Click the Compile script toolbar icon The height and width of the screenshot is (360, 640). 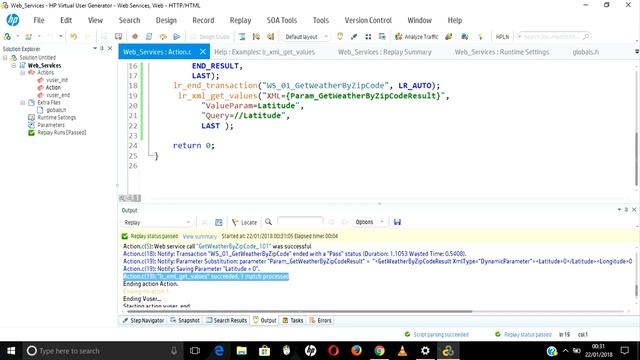click(x=149, y=37)
